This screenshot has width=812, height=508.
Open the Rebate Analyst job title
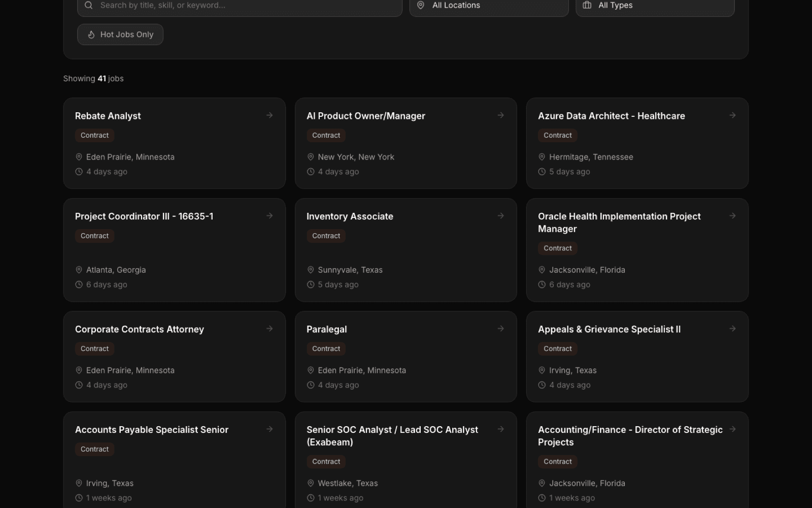pyautogui.click(x=108, y=116)
